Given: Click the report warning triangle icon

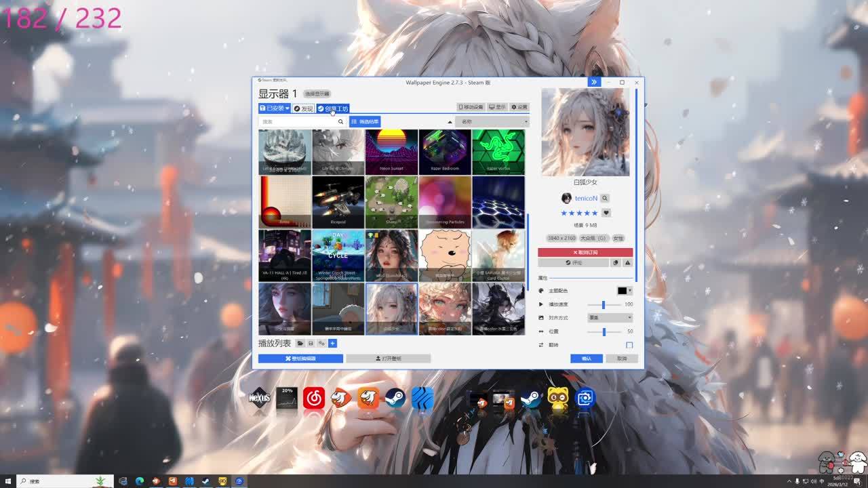Looking at the screenshot, I should pyautogui.click(x=627, y=262).
